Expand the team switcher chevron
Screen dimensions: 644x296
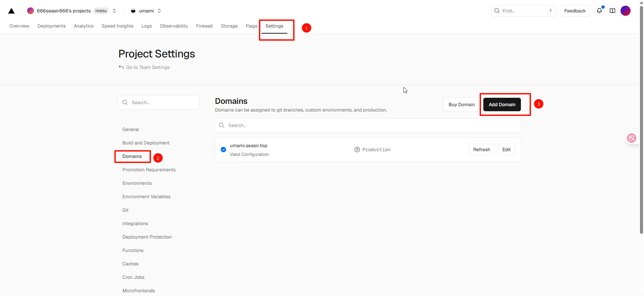point(114,11)
